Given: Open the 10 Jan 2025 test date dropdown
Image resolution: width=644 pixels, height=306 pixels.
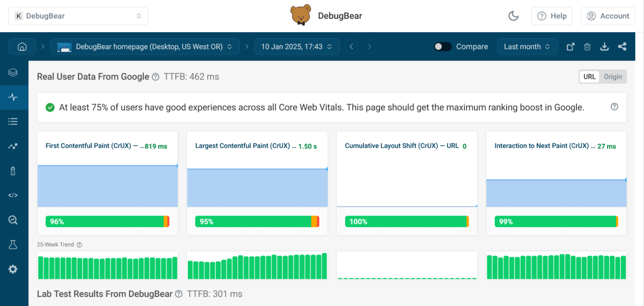Looking at the screenshot, I should point(297,47).
